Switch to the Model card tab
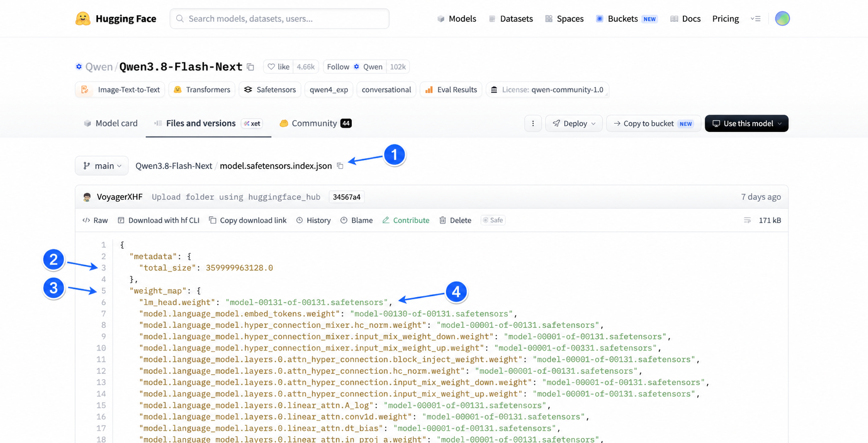 pyautogui.click(x=111, y=124)
